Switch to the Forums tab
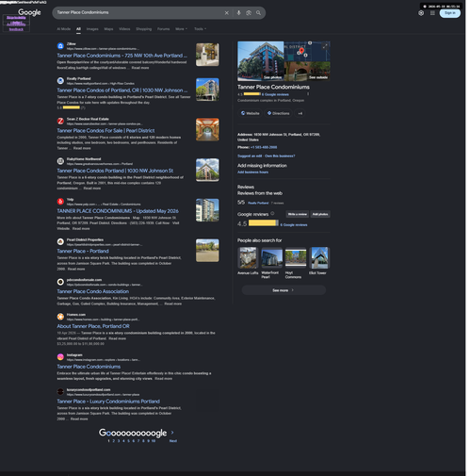This screenshot has height=476, width=471. coord(163,29)
